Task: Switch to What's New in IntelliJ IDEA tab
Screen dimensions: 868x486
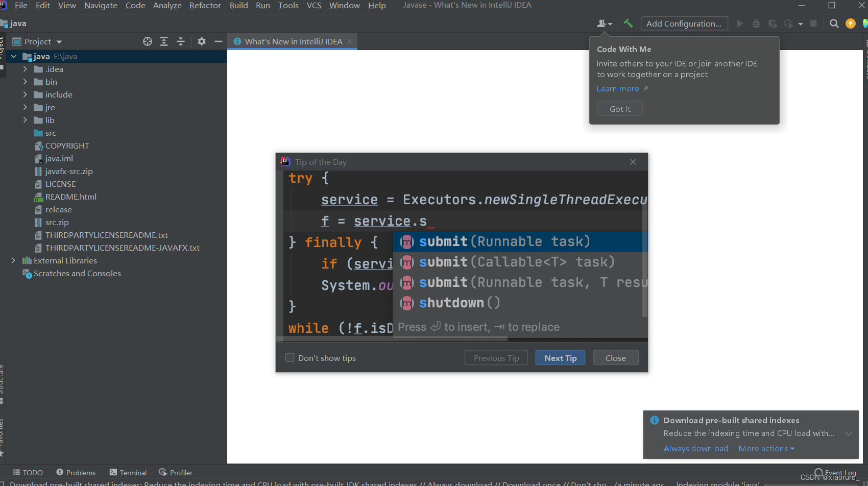Action: click(294, 41)
